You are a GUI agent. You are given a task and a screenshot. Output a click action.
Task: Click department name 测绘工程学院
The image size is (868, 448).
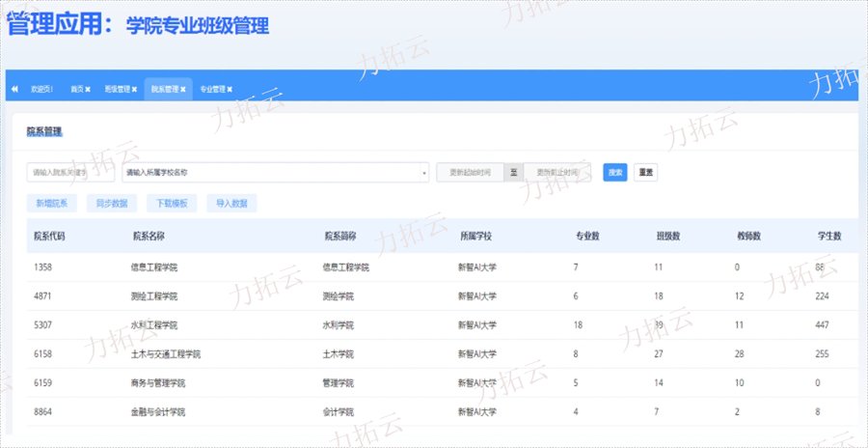(154, 296)
